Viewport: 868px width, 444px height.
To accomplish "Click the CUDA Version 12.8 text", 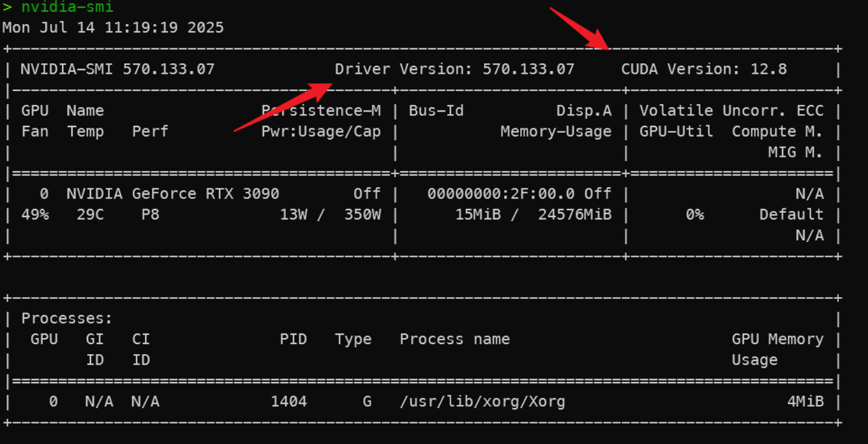I will tap(705, 69).
